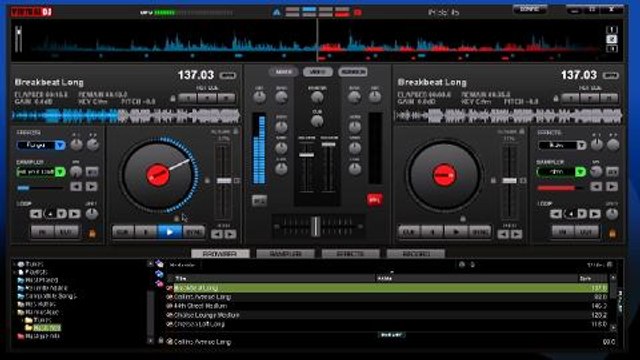
Task: Start playback on the left deck
Action: coord(170,232)
